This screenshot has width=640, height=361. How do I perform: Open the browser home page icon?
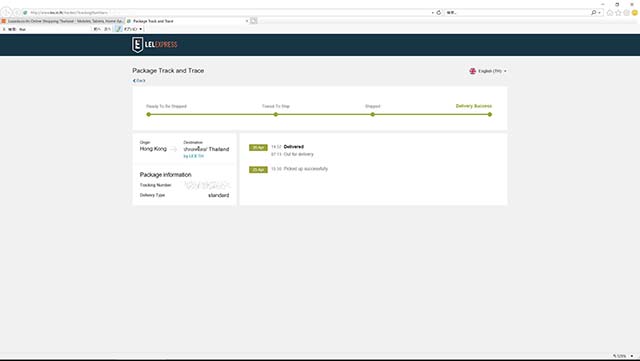610,13
